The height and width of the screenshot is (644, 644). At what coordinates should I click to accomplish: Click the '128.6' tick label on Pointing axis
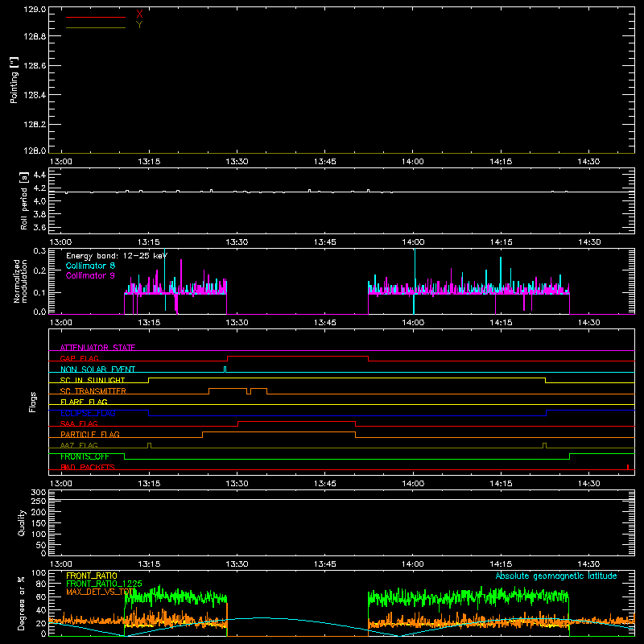(35, 66)
